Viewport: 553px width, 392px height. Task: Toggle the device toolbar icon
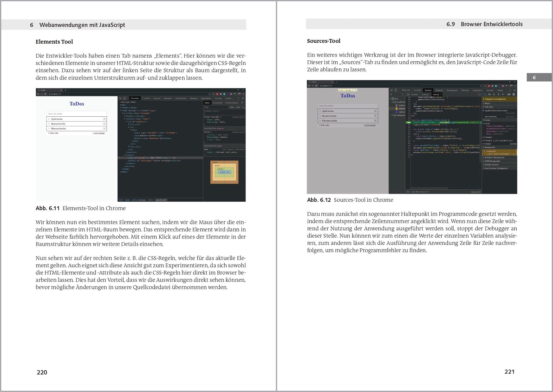point(125,98)
